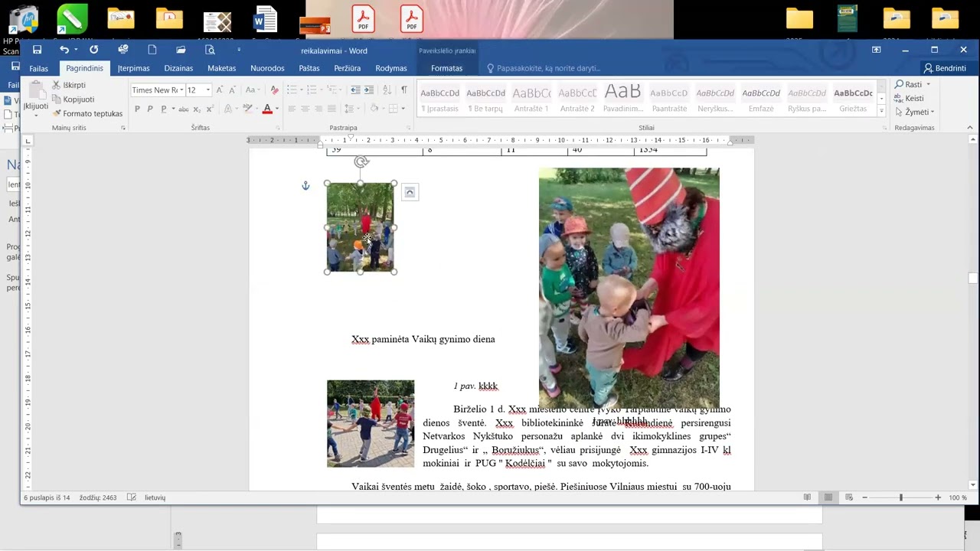Paste using the Įklijuoti button
Viewport: 980px width, 551px height.
(x=35, y=99)
